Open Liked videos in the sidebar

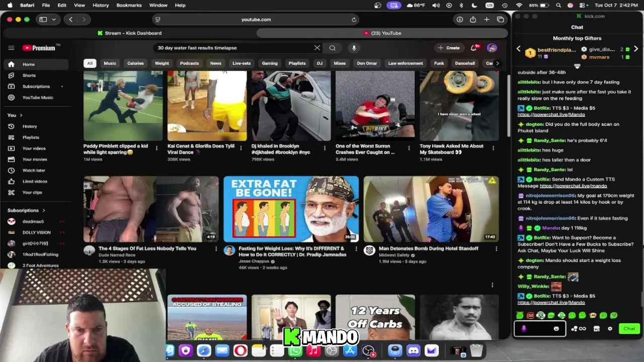[35, 181]
